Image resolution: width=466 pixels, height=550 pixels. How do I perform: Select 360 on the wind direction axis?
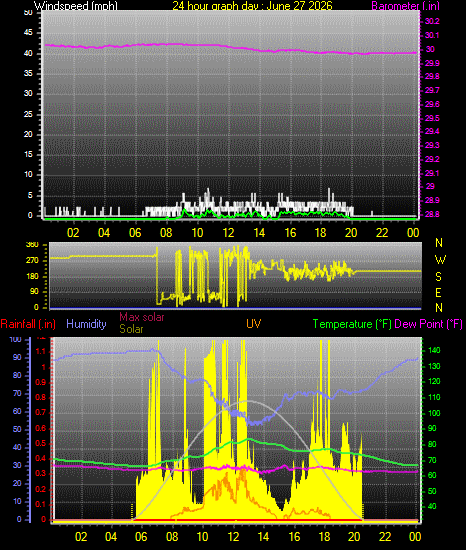pyautogui.click(x=32, y=244)
